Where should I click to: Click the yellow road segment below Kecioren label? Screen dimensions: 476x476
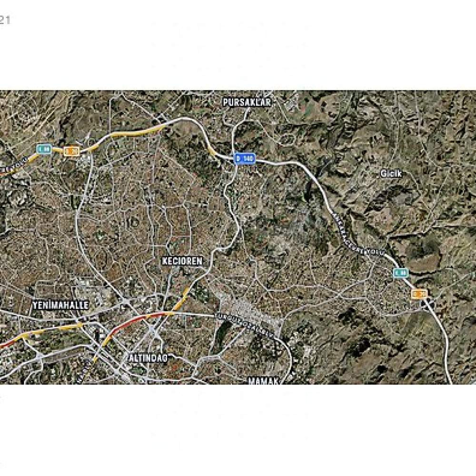tap(182, 298)
